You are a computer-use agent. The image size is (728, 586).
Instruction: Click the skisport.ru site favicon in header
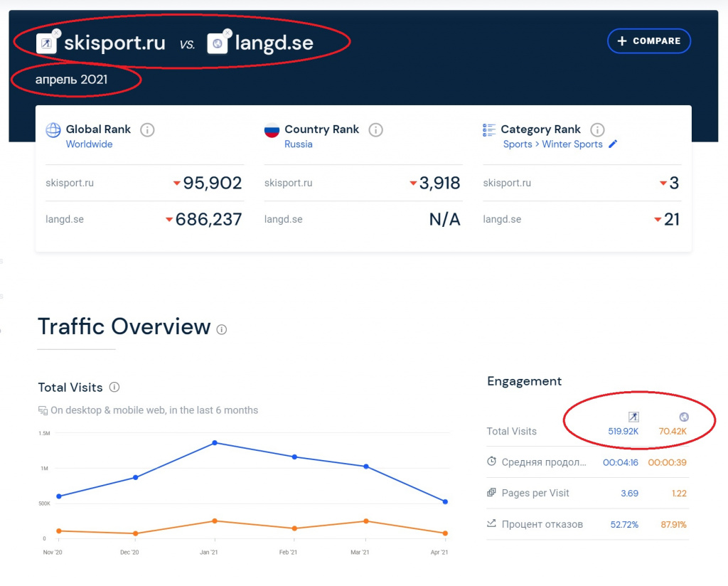pos(46,43)
